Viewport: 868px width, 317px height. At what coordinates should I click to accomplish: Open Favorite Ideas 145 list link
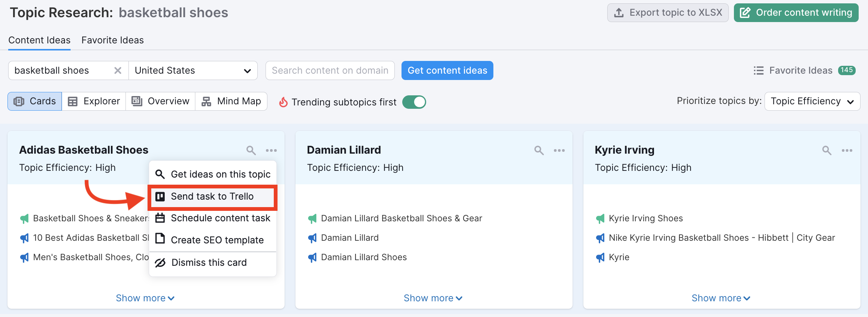pos(805,70)
